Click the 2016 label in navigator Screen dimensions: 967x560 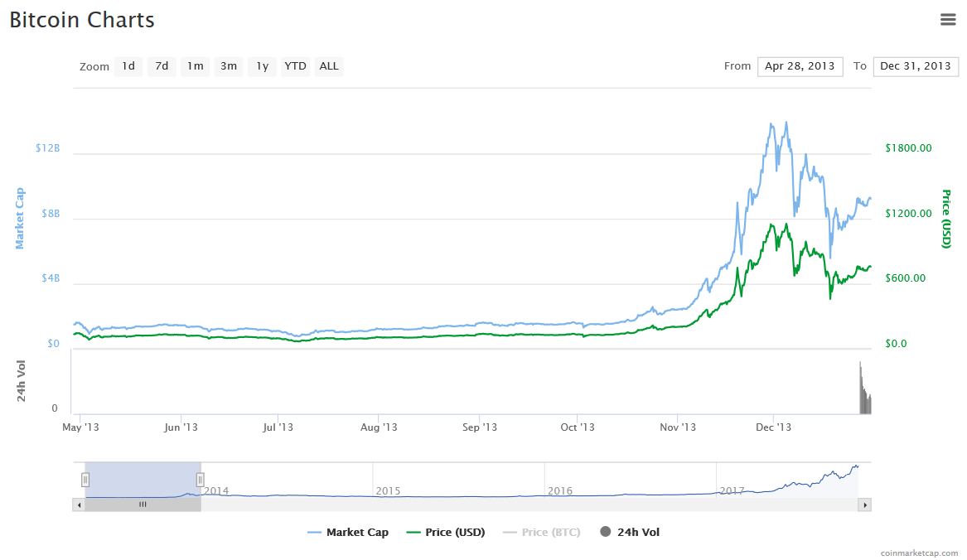tap(560, 491)
